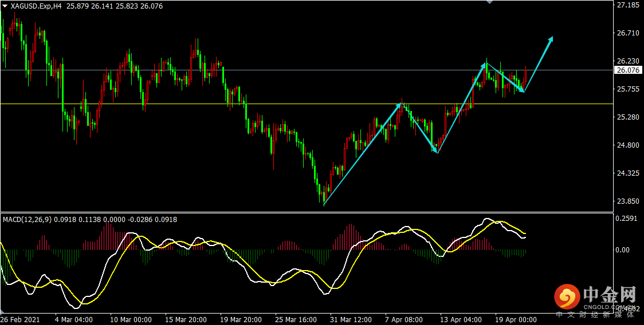Screen dimensions: 644x325
Task: Click the 15 Mar 20:00 time label
Action: coord(186,320)
